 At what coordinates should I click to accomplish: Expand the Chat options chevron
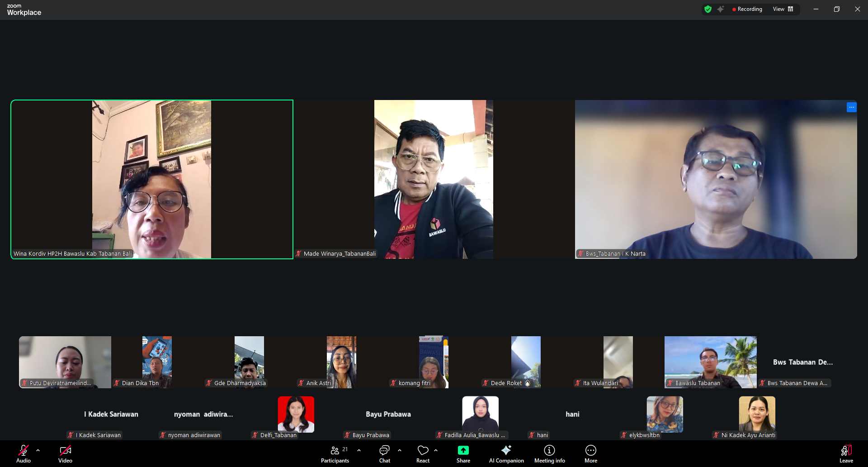400,450
